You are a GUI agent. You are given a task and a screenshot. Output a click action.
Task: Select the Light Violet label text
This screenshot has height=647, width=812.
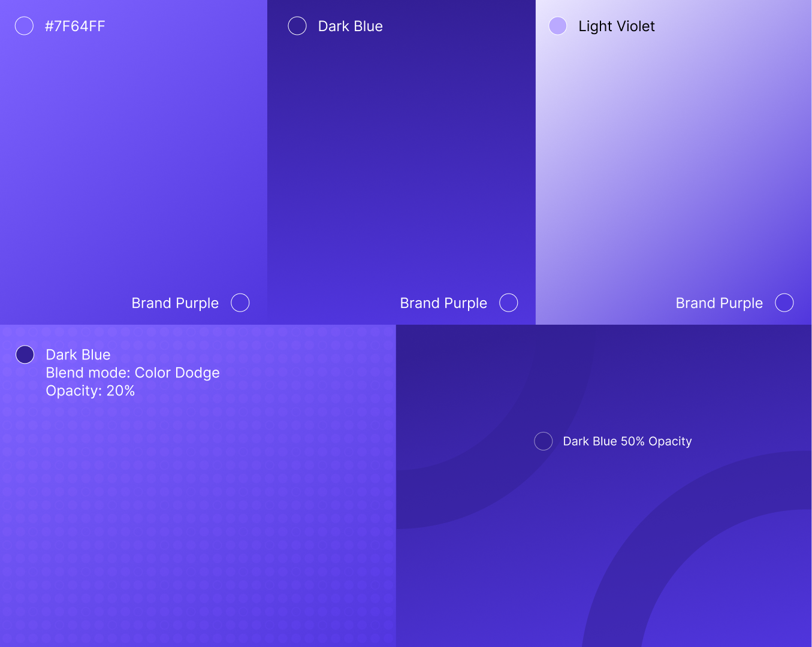[x=616, y=26]
